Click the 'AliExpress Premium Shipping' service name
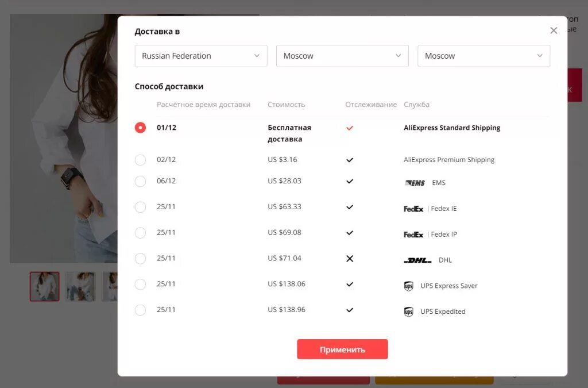Image resolution: width=588 pixels, height=388 pixels. click(449, 160)
